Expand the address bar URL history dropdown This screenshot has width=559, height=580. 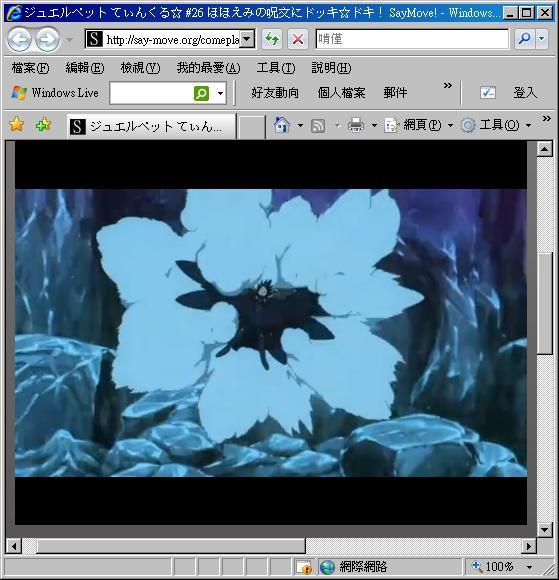click(247, 39)
